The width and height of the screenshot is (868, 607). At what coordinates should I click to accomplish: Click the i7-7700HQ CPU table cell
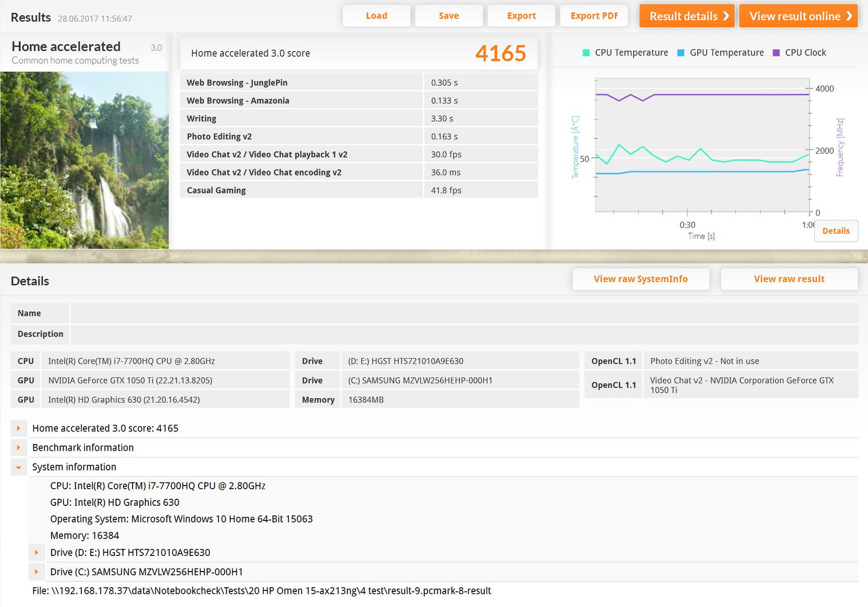pyautogui.click(x=165, y=361)
